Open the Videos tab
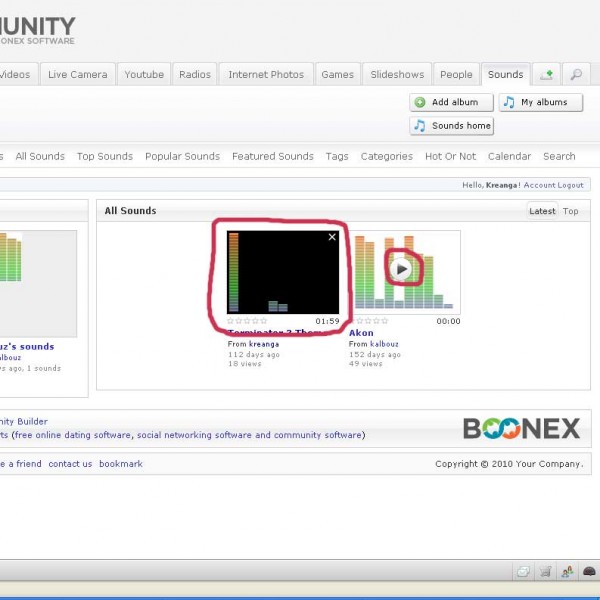The height and width of the screenshot is (600, 600). coord(17,74)
